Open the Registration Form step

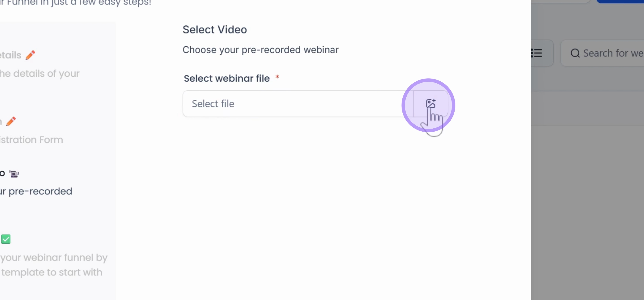[x=31, y=140]
